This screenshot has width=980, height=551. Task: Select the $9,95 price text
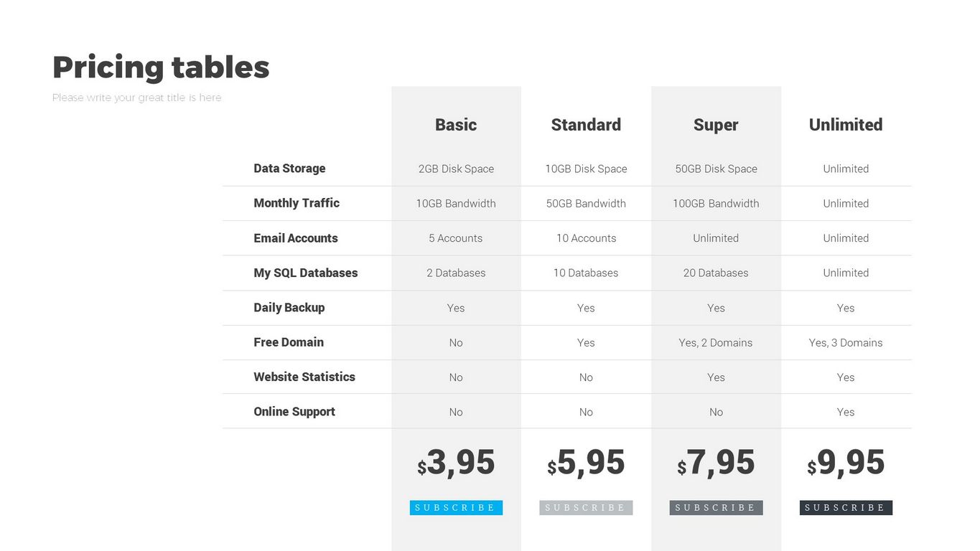click(846, 463)
